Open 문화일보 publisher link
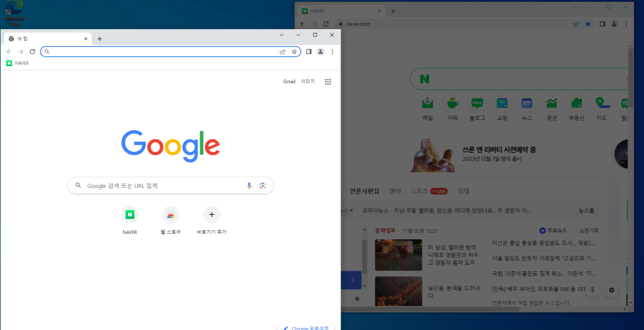Viewport: 644px width, 330px height. click(385, 230)
